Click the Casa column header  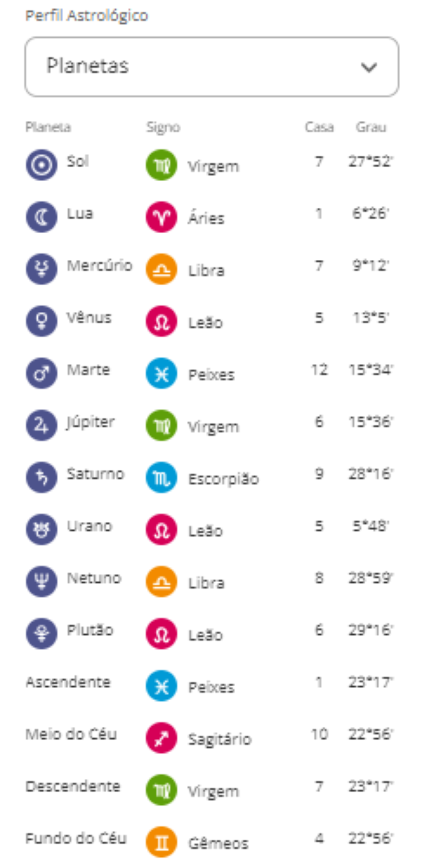319,127
